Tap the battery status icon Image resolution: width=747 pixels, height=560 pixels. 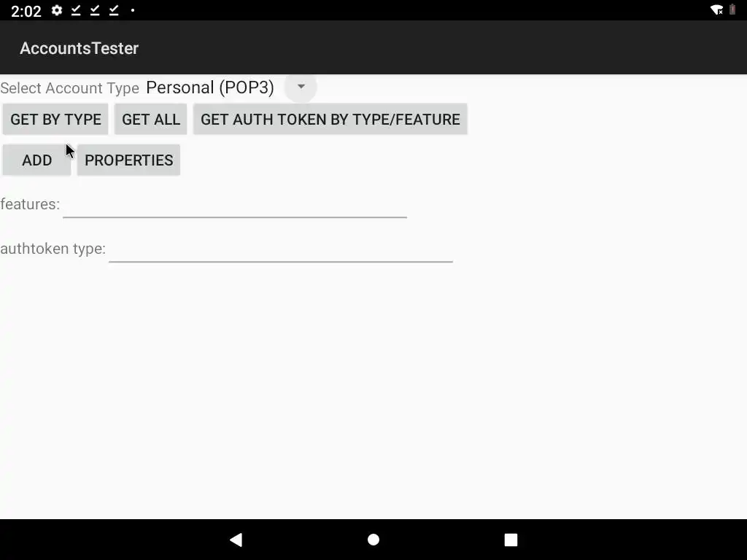[x=732, y=9]
